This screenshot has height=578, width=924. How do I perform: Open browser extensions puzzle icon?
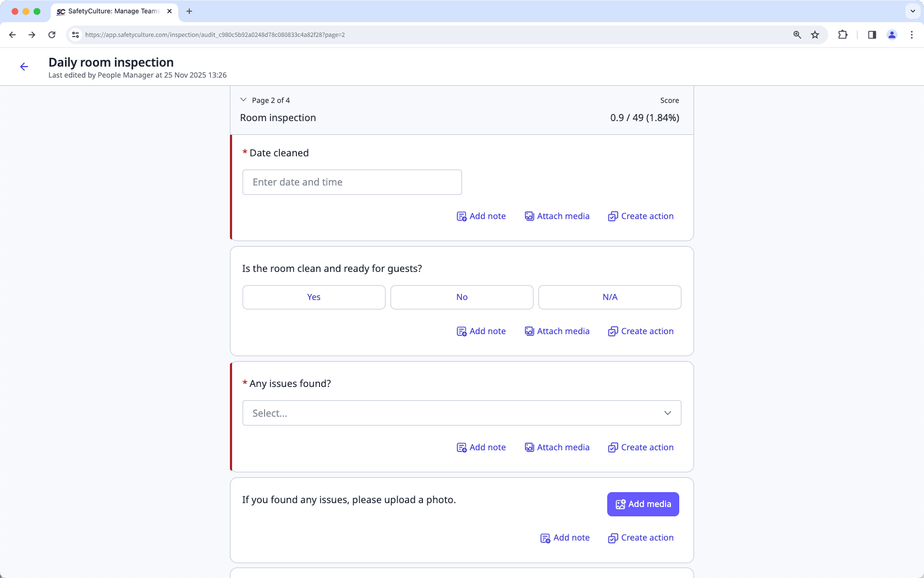843,35
